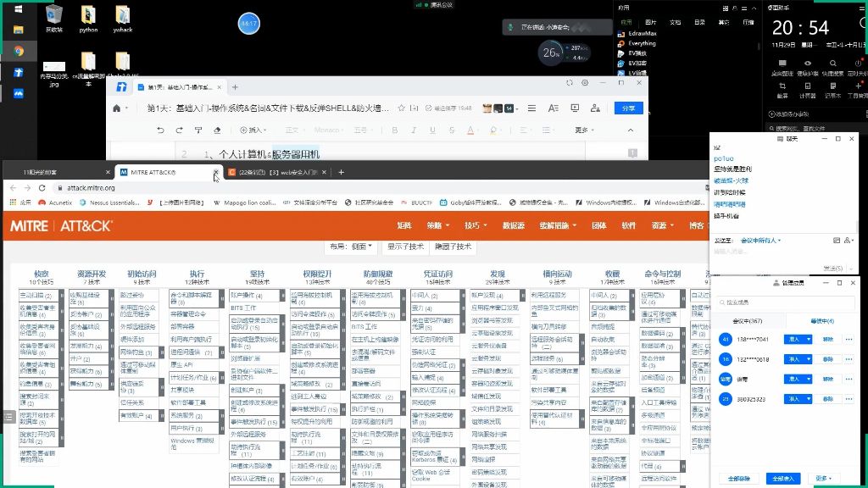
Task: Open the 资源 resources nav menu
Action: [x=662, y=225]
